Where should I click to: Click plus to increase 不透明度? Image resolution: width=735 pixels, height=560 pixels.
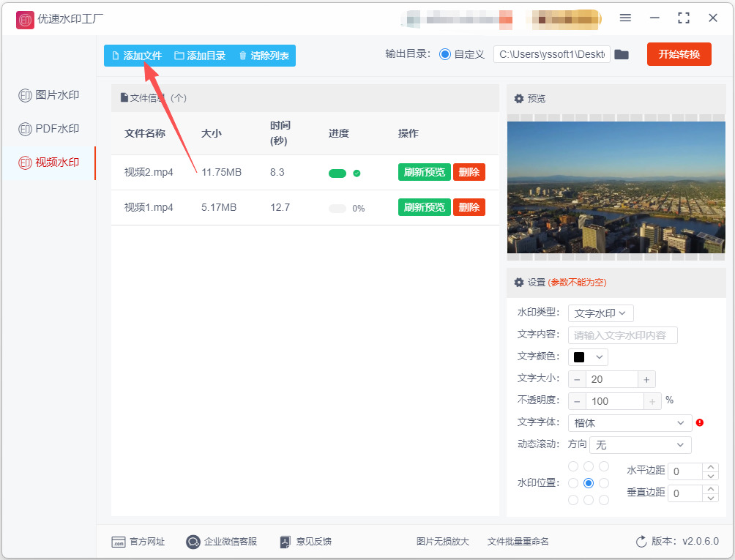[x=652, y=402]
